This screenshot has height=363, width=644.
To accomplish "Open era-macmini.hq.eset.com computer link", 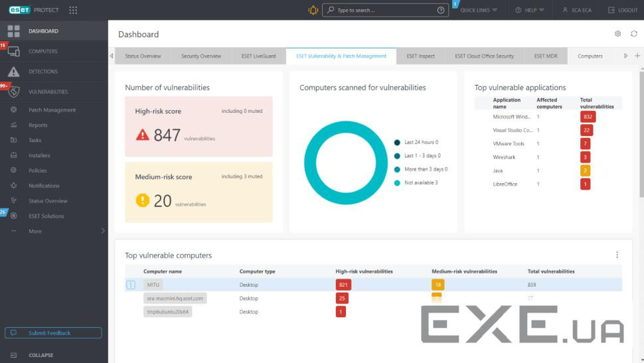I will (x=175, y=298).
